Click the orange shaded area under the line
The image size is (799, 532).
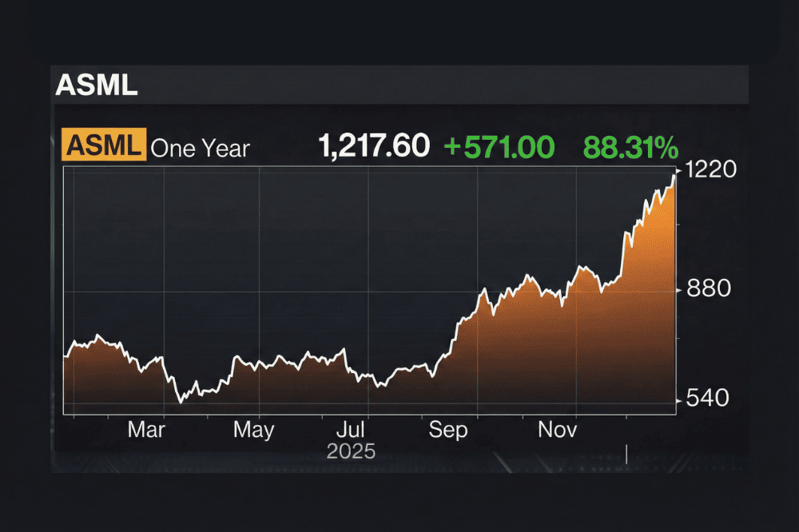(x=559, y=359)
